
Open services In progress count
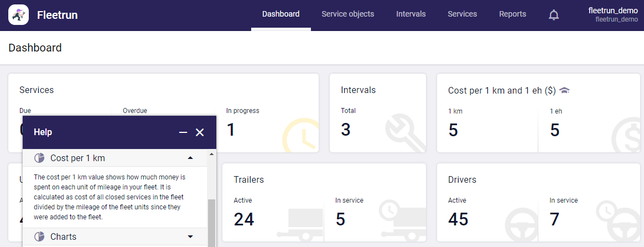[231, 130]
